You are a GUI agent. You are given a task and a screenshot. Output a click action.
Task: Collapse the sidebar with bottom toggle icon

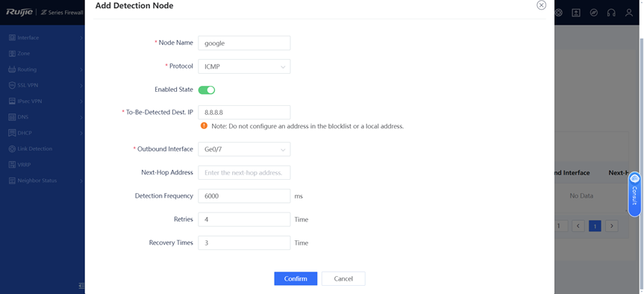[81, 285]
